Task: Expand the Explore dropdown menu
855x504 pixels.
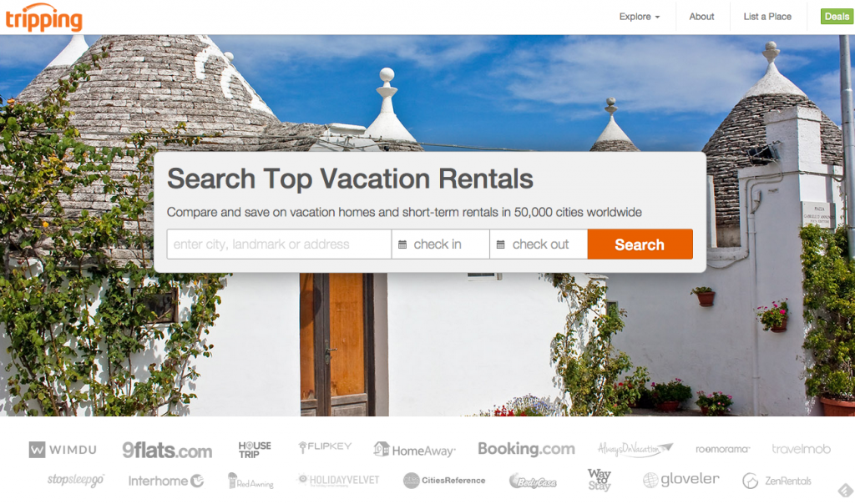Action: pos(639,17)
